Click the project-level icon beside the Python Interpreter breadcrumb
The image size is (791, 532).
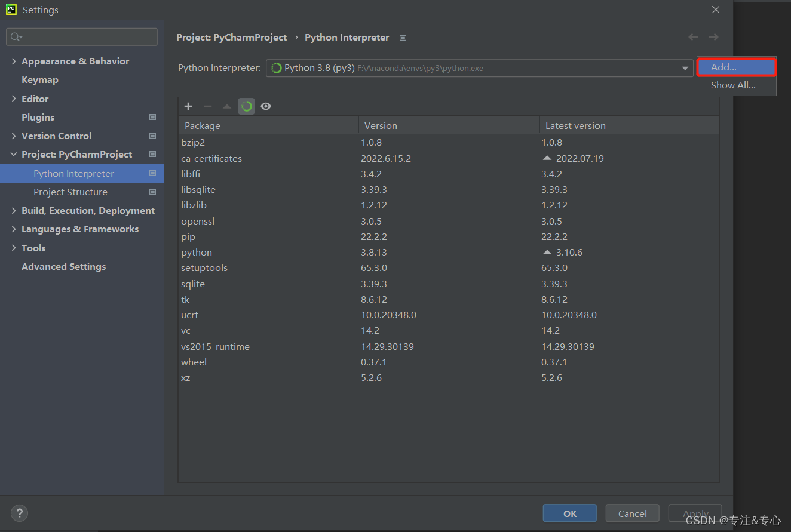click(x=403, y=38)
